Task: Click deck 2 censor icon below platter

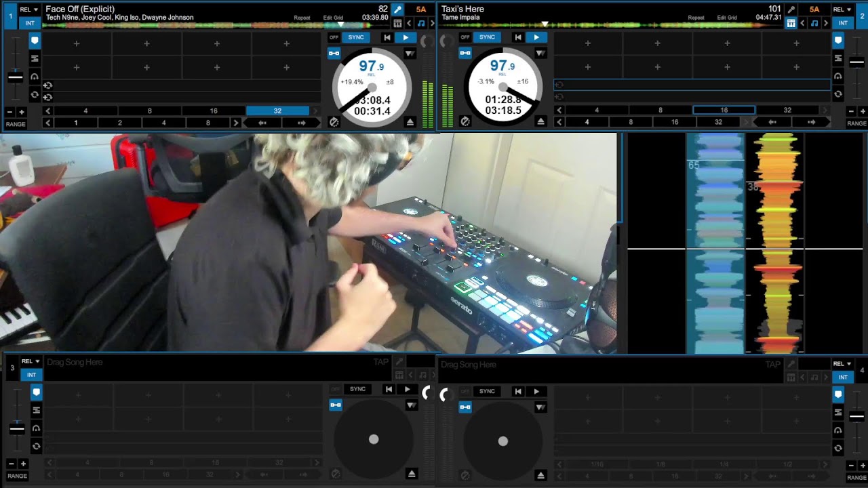Action: pyautogui.click(x=465, y=122)
